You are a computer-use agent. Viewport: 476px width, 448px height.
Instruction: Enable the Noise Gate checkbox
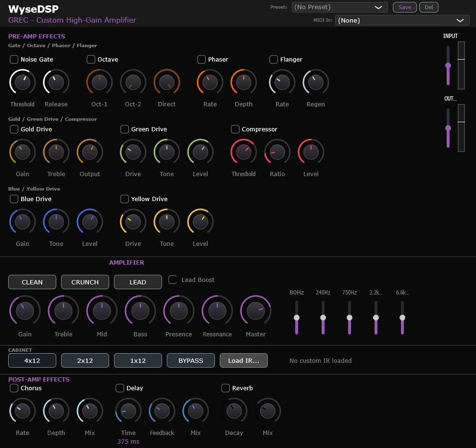tap(14, 59)
